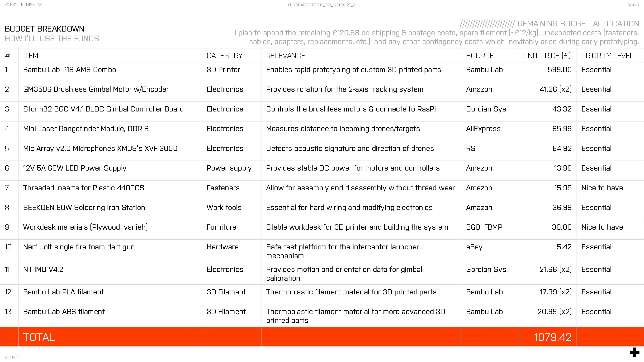The width and height of the screenshot is (644, 362).
Task: Click the black plus icon
Action: pyautogui.click(x=634, y=352)
